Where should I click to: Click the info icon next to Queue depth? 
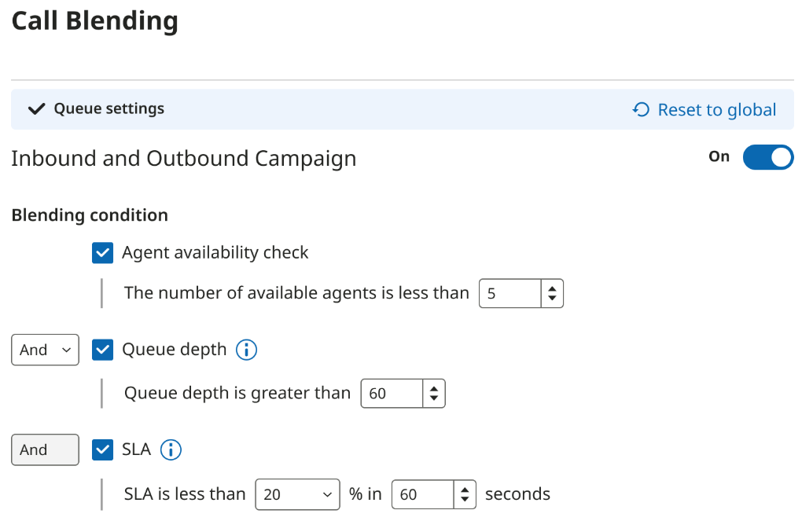point(246,349)
